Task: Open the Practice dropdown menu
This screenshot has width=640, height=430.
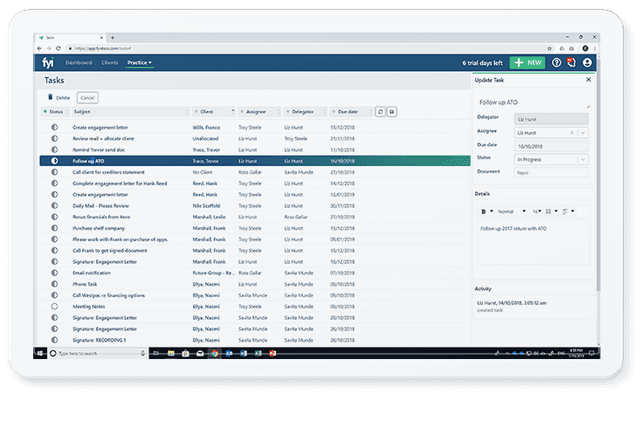Action: [139, 62]
